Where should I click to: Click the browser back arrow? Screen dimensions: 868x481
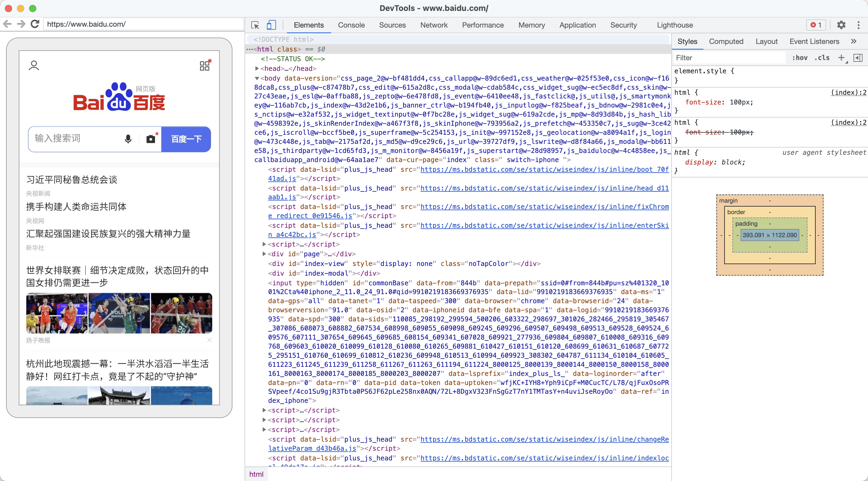[7, 24]
